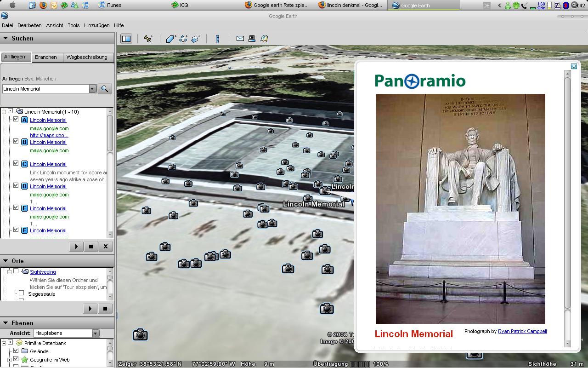
Task: Check the Sightseeing folder checkbox
Action: point(16,271)
